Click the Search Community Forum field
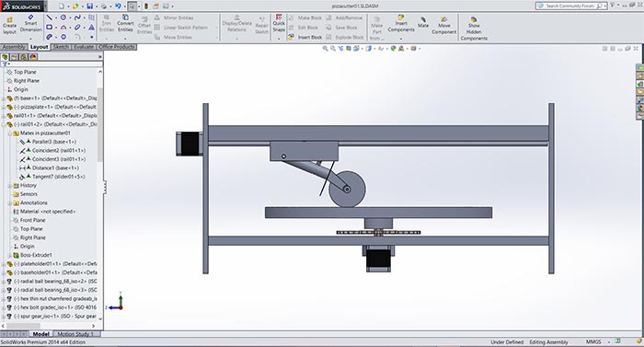The height and width of the screenshot is (347, 644). click(571, 6)
